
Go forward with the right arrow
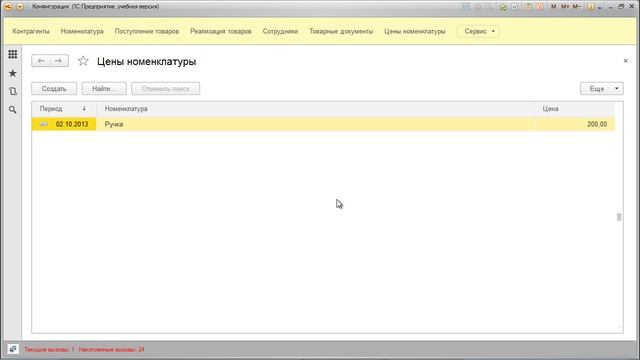pyautogui.click(x=59, y=61)
